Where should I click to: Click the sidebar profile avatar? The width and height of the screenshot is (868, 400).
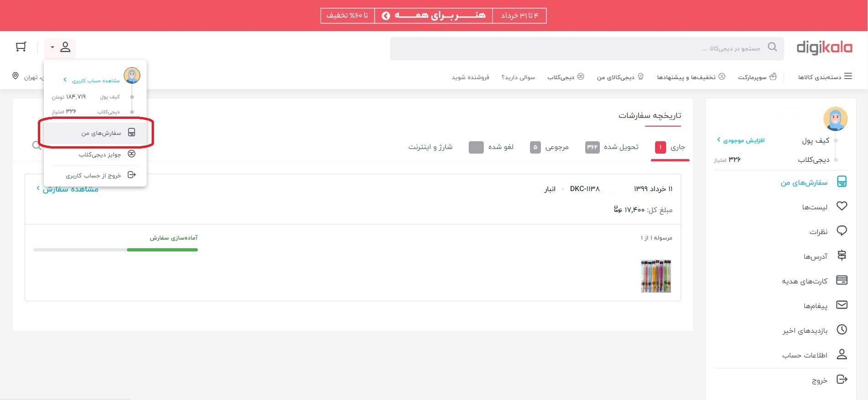835,118
